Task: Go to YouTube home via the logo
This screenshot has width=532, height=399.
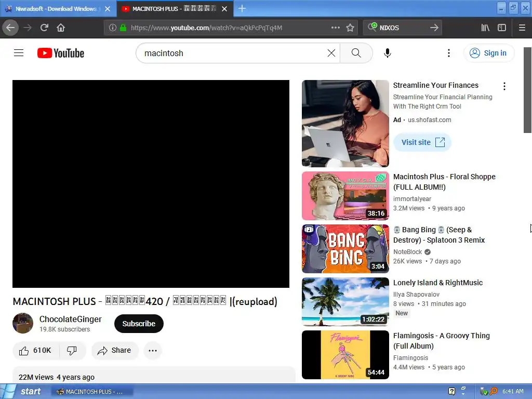Action: (x=61, y=54)
